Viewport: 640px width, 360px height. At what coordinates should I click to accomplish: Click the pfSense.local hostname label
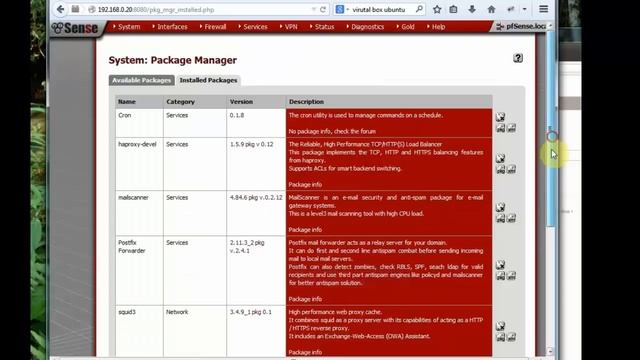(525, 27)
